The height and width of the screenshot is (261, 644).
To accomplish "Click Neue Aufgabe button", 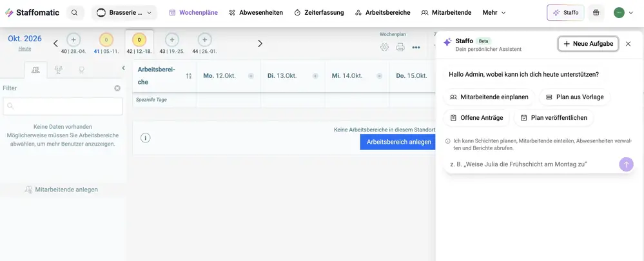I will pyautogui.click(x=588, y=44).
